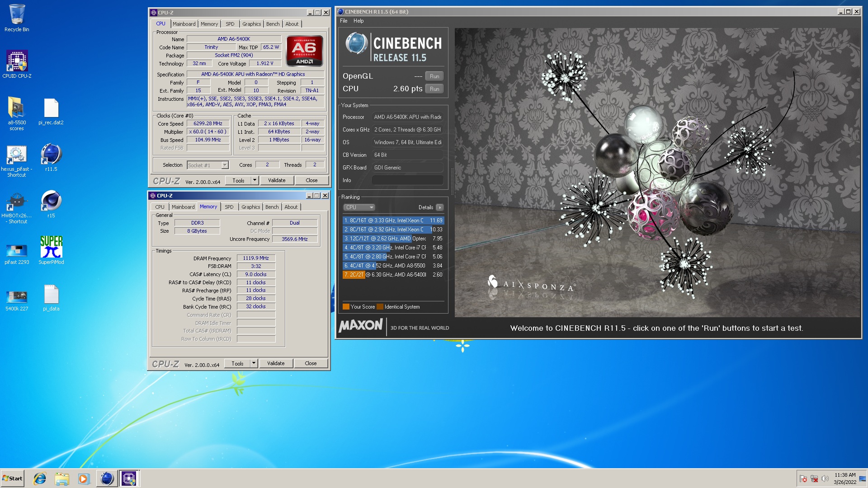Open the File menu in Cinebench

click(344, 21)
